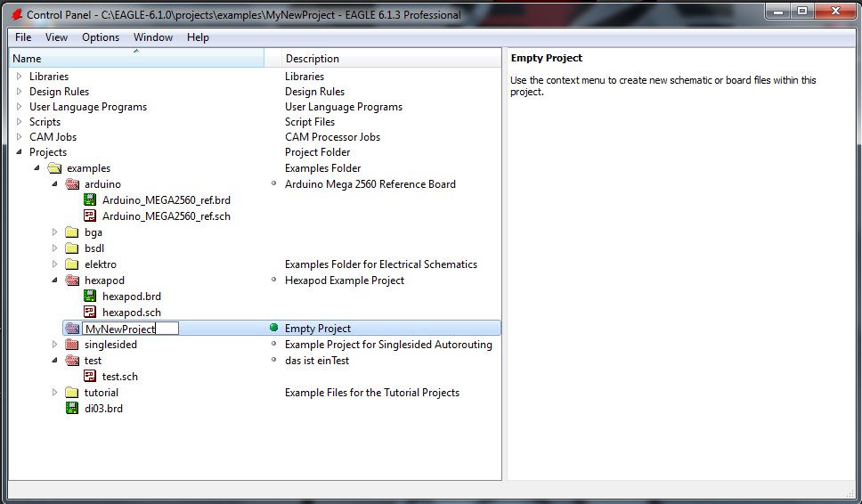Collapse the Projects tree node
The height and width of the screenshot is (504, 862).
pyautogui.click(x=20, y=152)
